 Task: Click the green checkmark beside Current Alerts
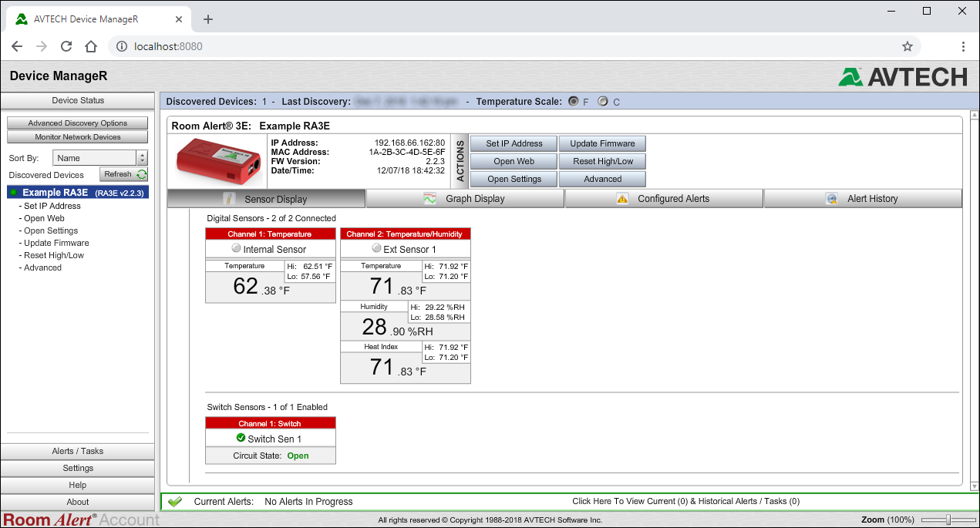pyautogui.click(x=175, y=502)
